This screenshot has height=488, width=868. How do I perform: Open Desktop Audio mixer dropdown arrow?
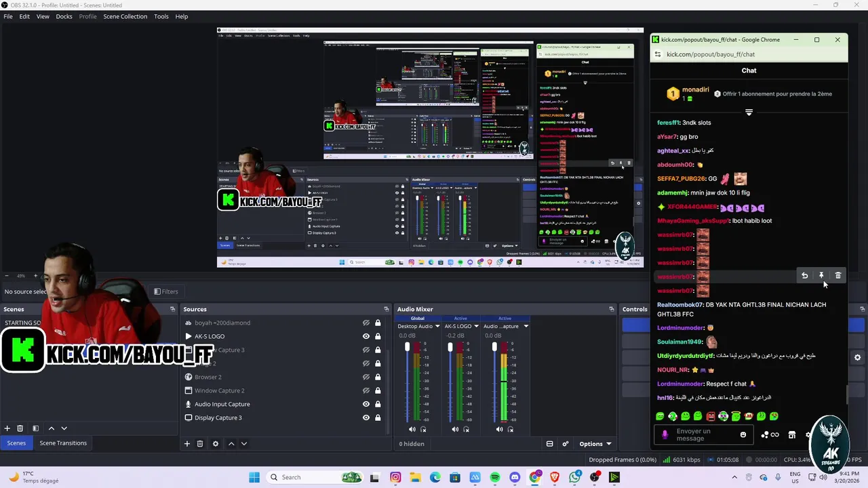(437, 326)
